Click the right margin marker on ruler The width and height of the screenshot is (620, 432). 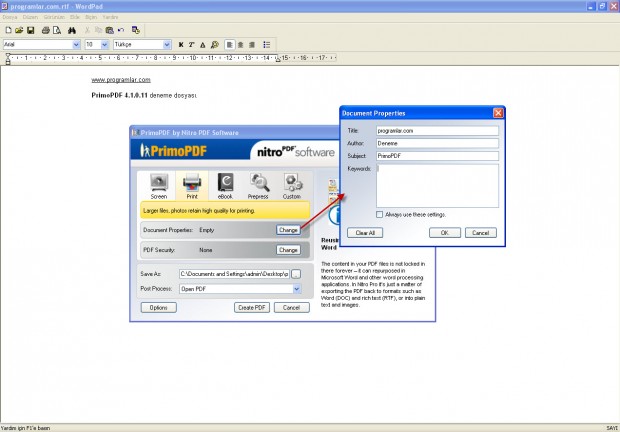[x=278, y=59]
